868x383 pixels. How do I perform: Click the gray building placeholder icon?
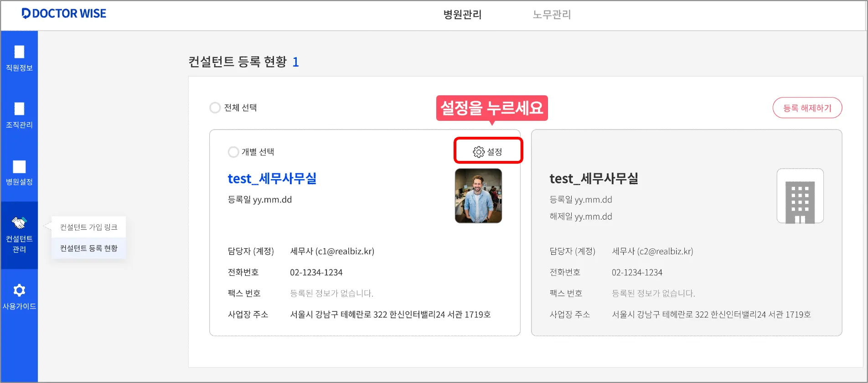[800, 197]
